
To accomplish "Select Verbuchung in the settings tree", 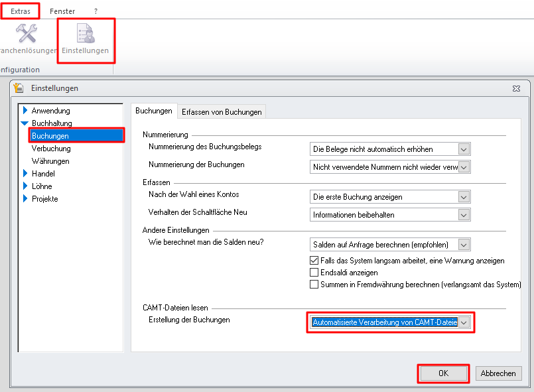I will pyautogui.click(x=51, y=149).
